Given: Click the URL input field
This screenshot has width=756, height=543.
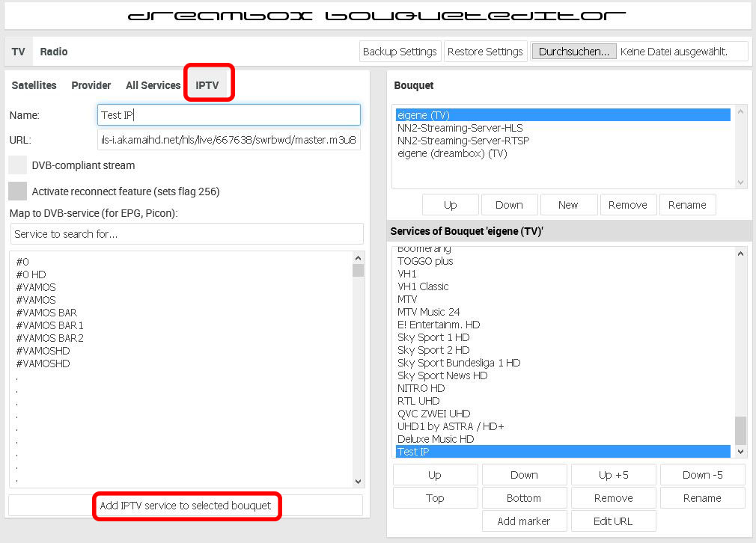Looking at the screenshot, I should (229, 140).
